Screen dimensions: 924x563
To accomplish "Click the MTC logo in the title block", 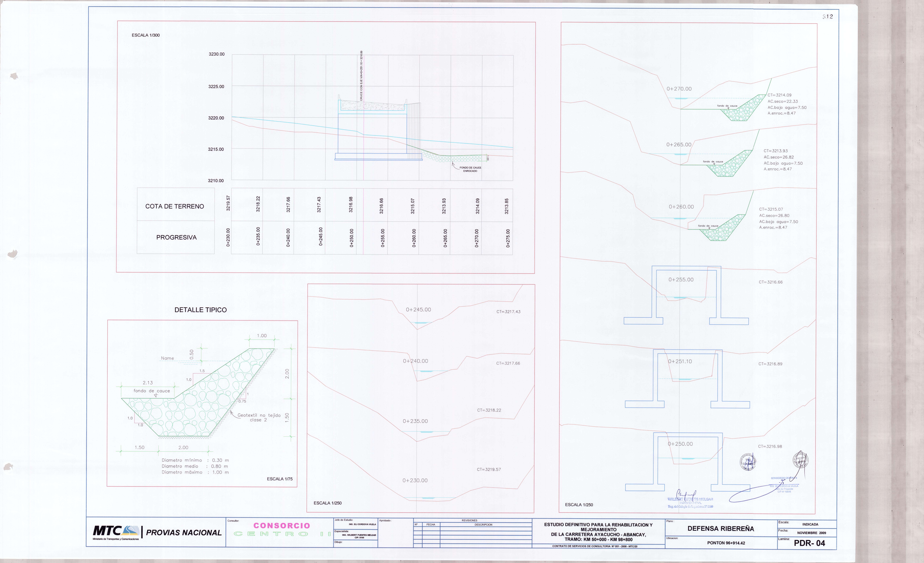I will coord(116,533).
